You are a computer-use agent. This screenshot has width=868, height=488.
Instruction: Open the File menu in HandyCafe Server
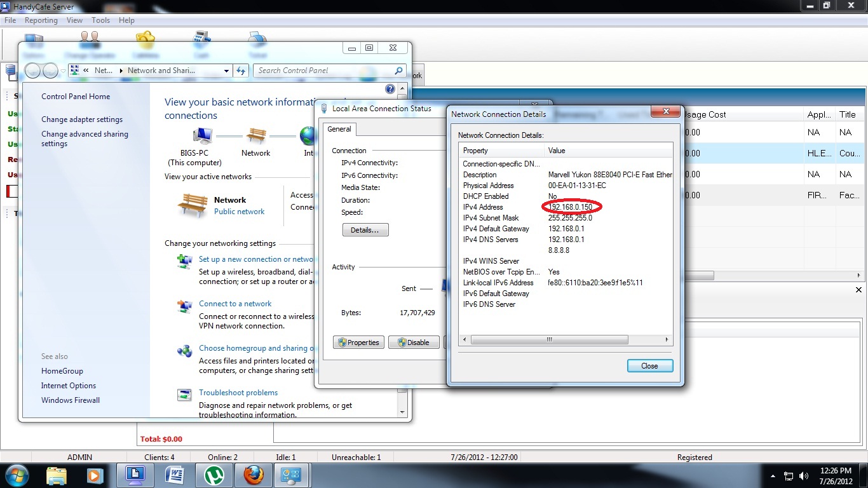coord(10,20)
